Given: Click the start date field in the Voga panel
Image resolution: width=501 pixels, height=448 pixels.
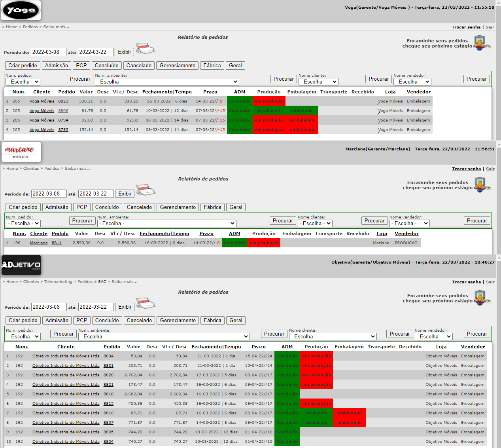Looking at the screenshot, I should point(49,52).
